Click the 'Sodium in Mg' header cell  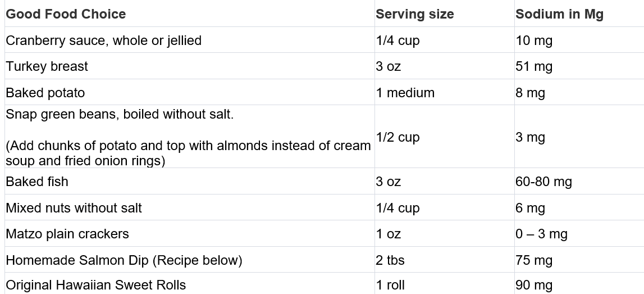click(x=559, y=14)
